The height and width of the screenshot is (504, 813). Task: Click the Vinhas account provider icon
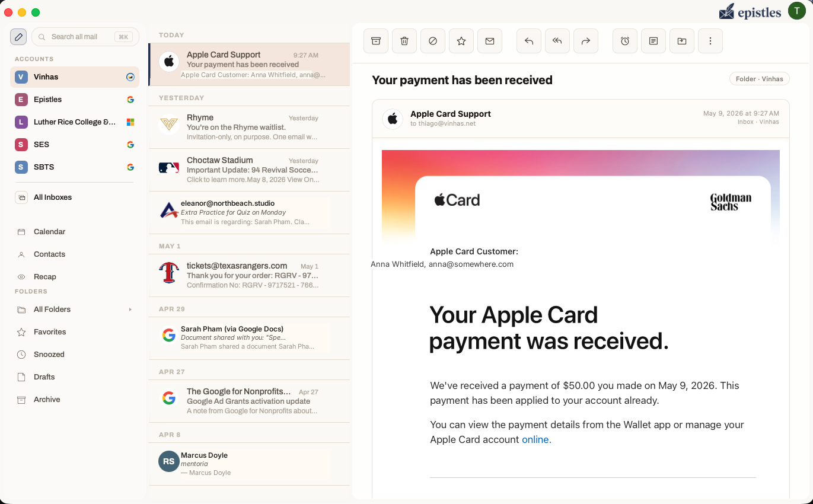(x=130, y=77)
